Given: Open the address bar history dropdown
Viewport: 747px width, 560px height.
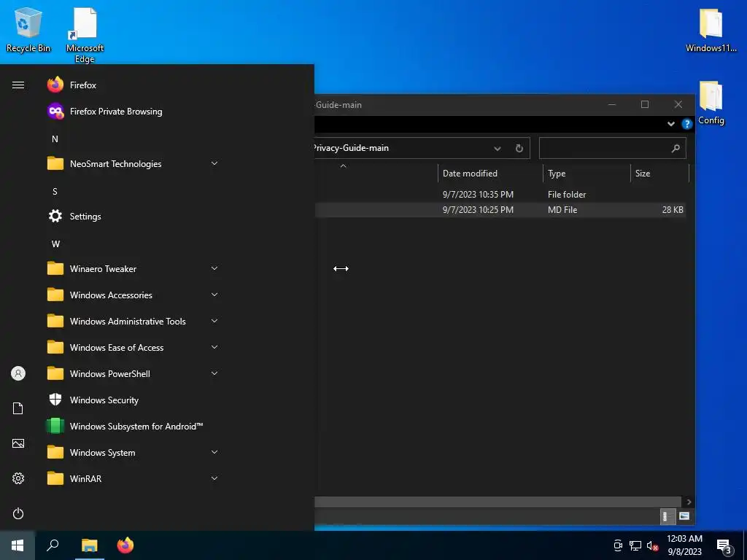Looking at the screenshot, I should 498,148.
